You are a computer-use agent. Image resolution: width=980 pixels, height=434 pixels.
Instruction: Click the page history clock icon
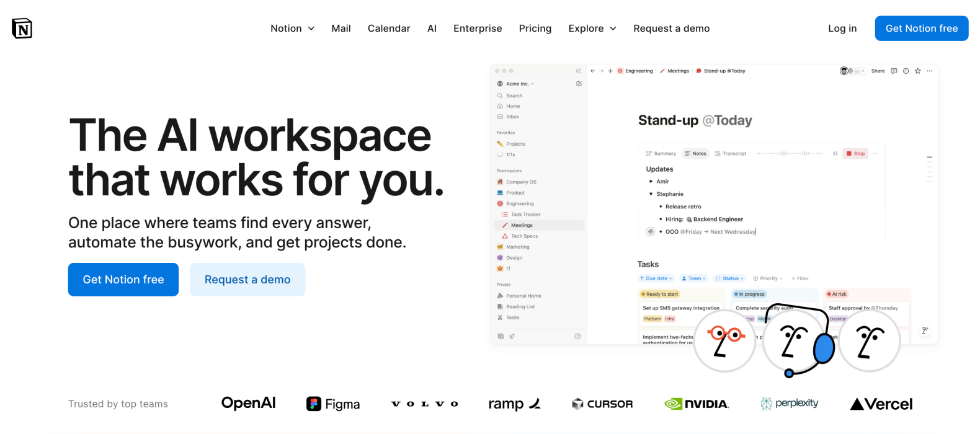[x=906, y=71]
